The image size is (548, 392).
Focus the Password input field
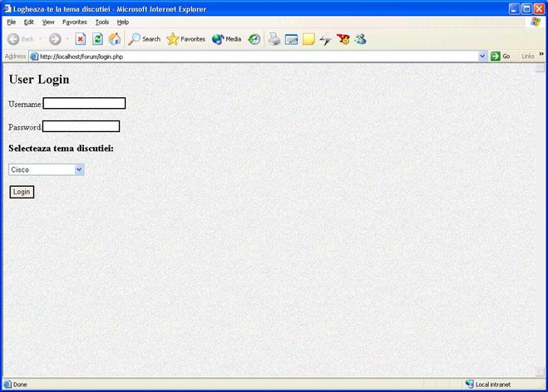click(81, 126)
